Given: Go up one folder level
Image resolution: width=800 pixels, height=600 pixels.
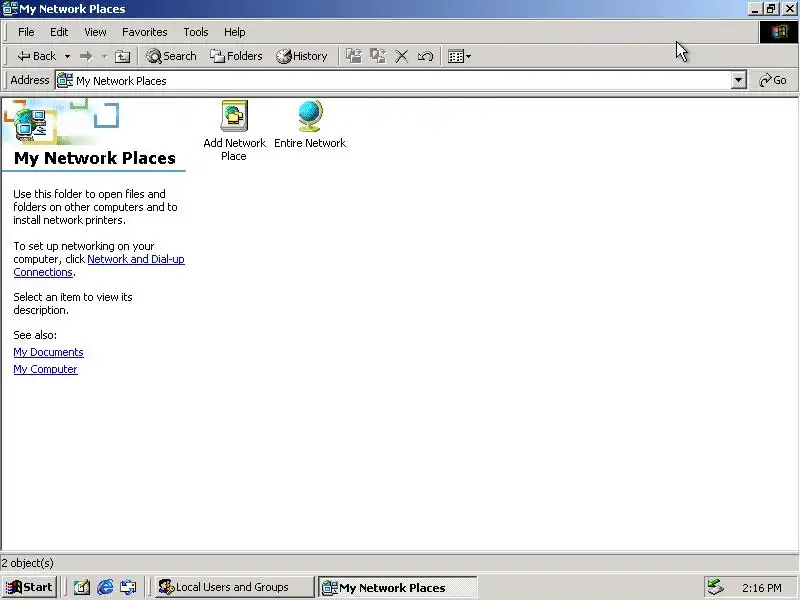Looking at the screenshot, I should [122, 56].
